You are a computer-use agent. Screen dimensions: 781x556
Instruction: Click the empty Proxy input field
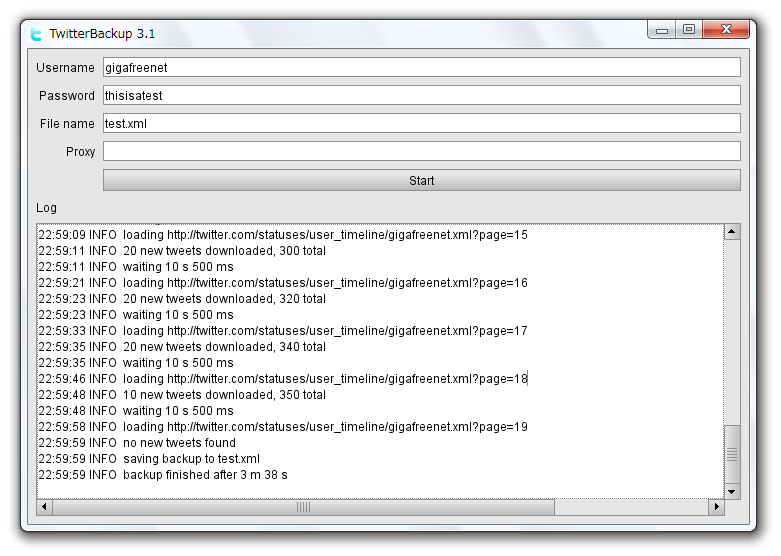click(x=421, y=151)
